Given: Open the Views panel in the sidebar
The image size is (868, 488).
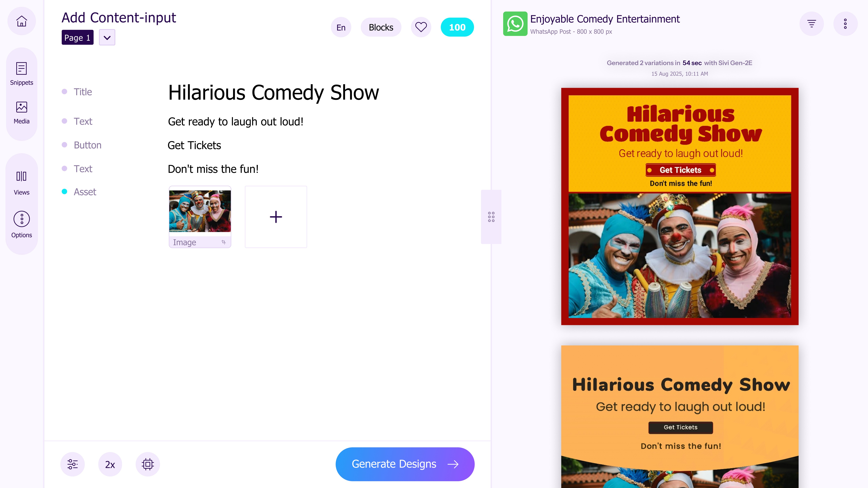Looking at the screenshot, I should [21, 182].
